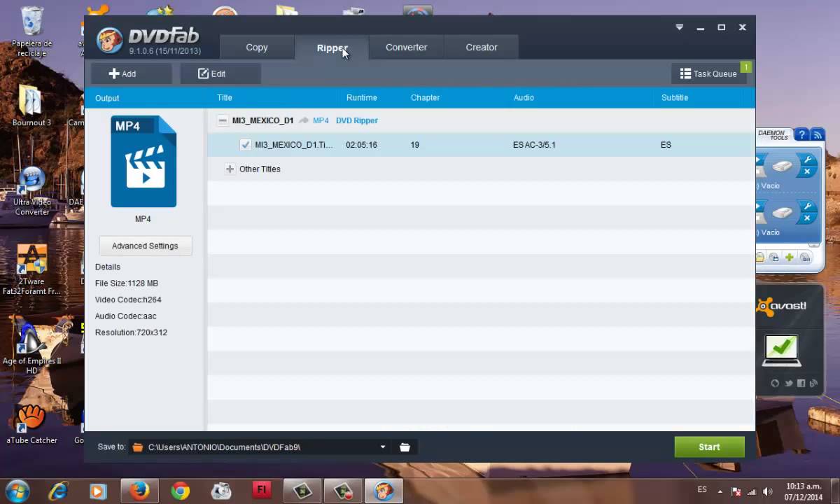The height and width of the screenshot is (504, 840).
Task: Show hidden system tray icons
Action: (x=720, y=491)
